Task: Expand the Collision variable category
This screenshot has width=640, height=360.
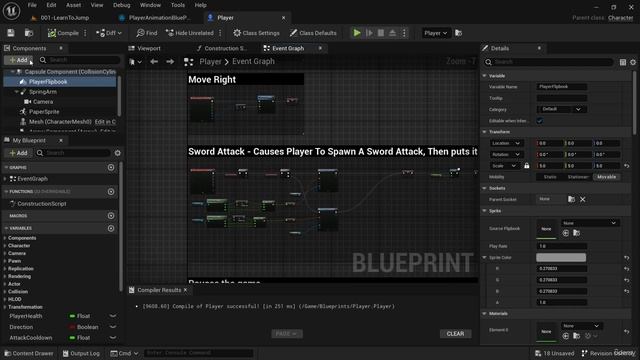Action: pyautogui.click(x=5, y=291)
